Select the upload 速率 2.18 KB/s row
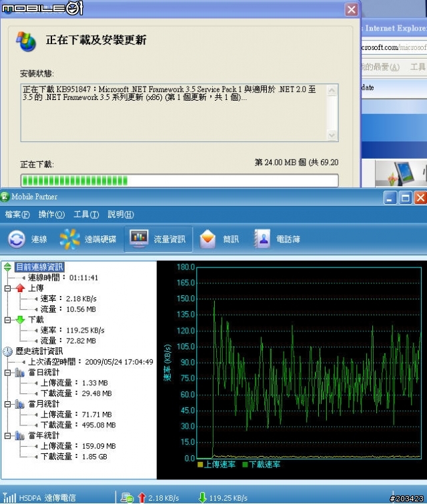The image size is (427, 504). (x=69, y=299)
